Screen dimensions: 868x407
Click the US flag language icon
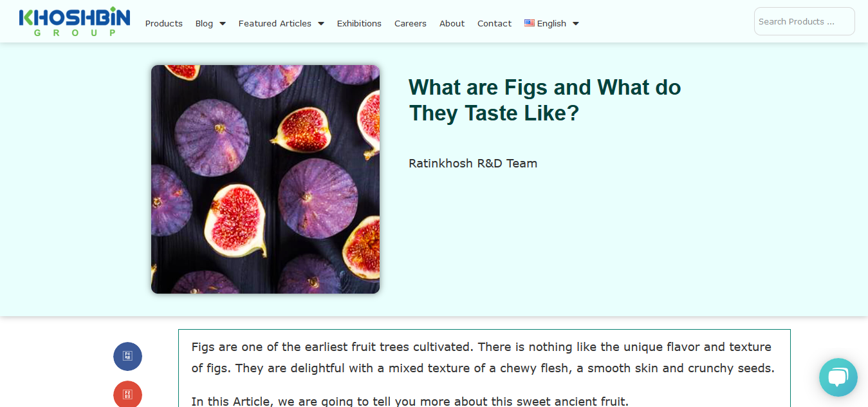(x=530, y=23)
